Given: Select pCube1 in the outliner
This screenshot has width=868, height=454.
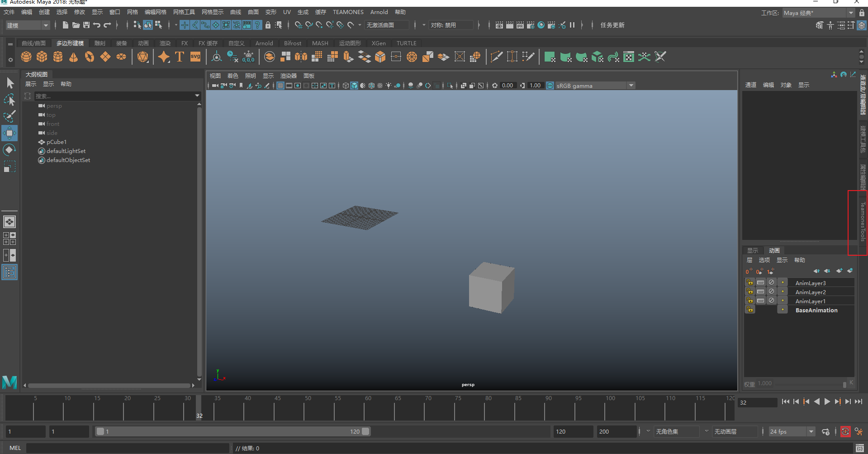Looking at the screenshot, I should click(57, 142).
